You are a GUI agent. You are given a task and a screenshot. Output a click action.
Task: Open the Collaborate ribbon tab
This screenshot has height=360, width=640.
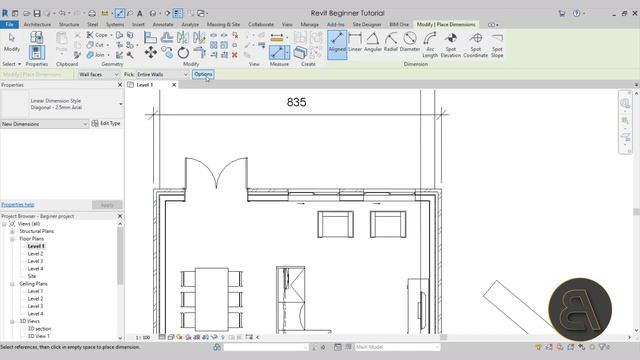(x=261, y=24)
